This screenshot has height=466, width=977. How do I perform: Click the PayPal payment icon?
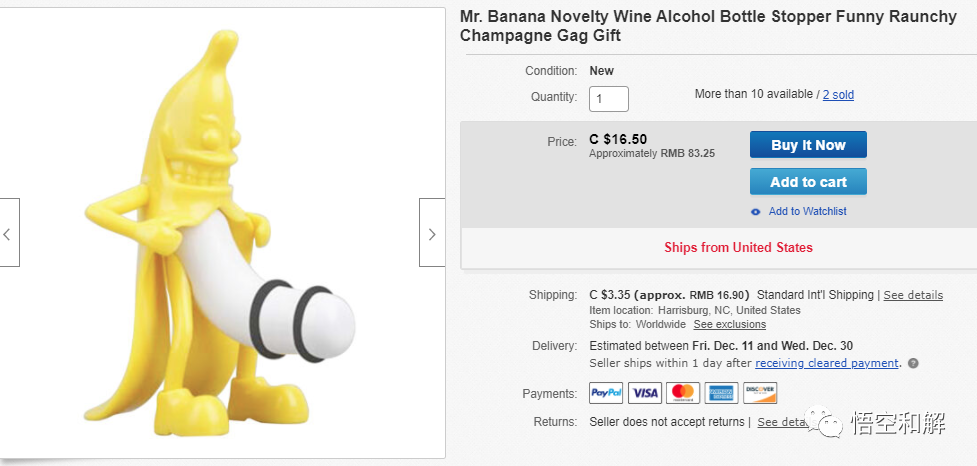pos(606,393)
